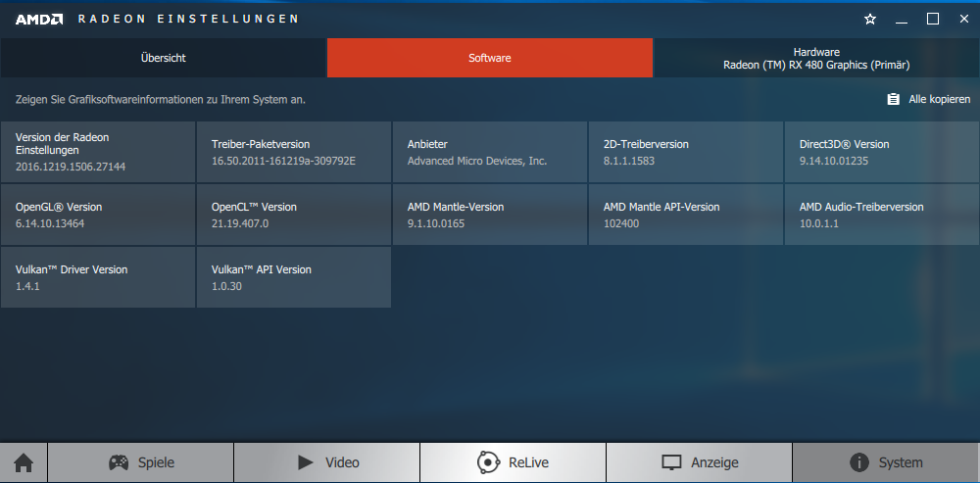Click value 102400
The image size is (980, 483).
click(x=621, y=223)
